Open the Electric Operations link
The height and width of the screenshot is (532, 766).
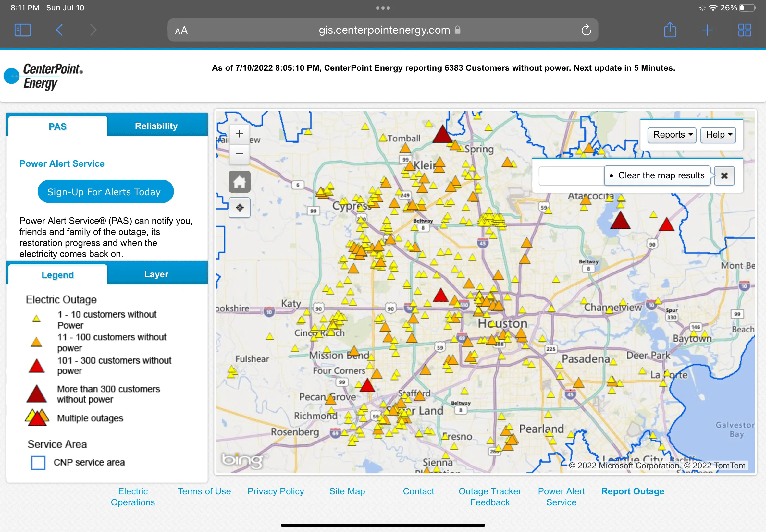coord(133,497)
